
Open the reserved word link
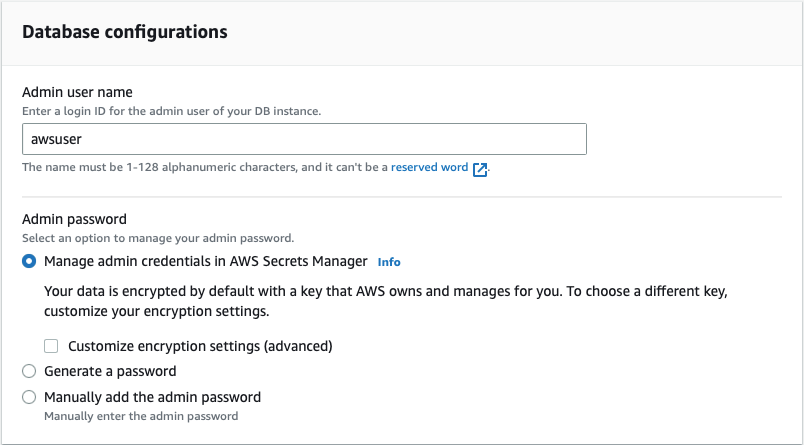pyautogui.click(x=429, y=168)
